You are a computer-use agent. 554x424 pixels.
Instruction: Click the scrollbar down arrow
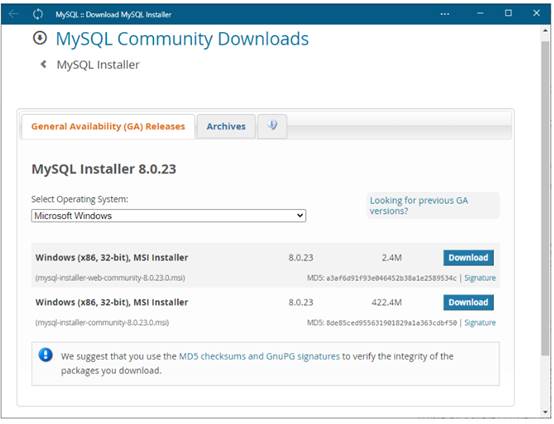545,412
